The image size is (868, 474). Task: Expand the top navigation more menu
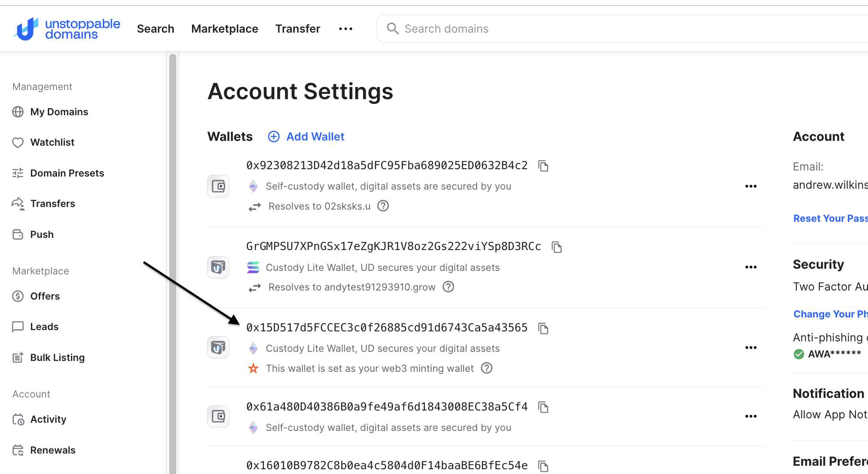pyautogui.click(x=346, y=29)
